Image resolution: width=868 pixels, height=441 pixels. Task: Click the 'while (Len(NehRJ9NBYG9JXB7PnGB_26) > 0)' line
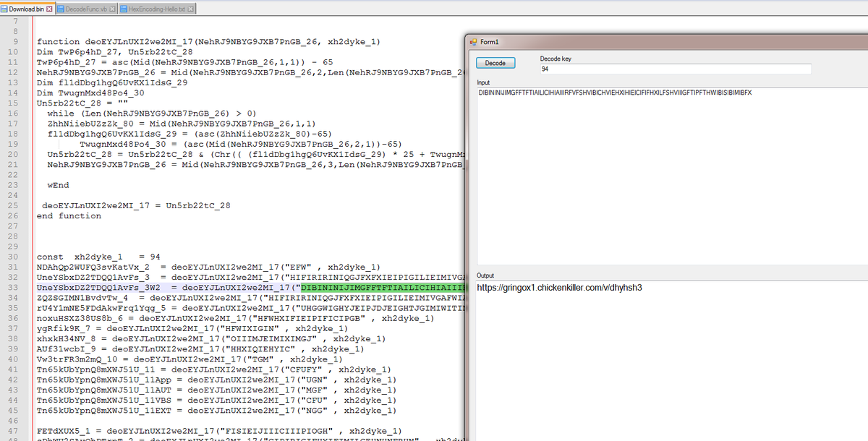tap(151, 114)
